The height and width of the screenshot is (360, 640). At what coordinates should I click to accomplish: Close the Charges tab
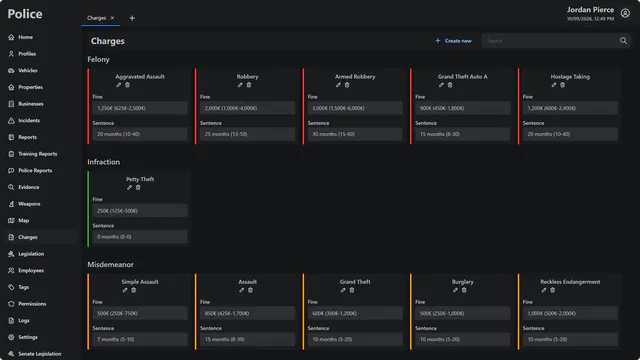[x=112, y=18]
